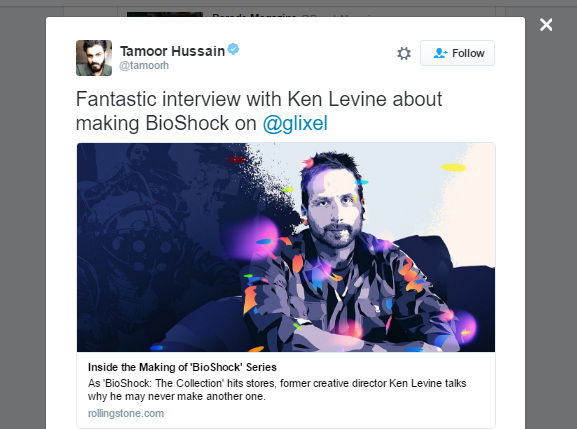Open the @tamoorh handle link
Image resolution: width=577 pixels, height=429 pixels.
(x=144, y=65)
